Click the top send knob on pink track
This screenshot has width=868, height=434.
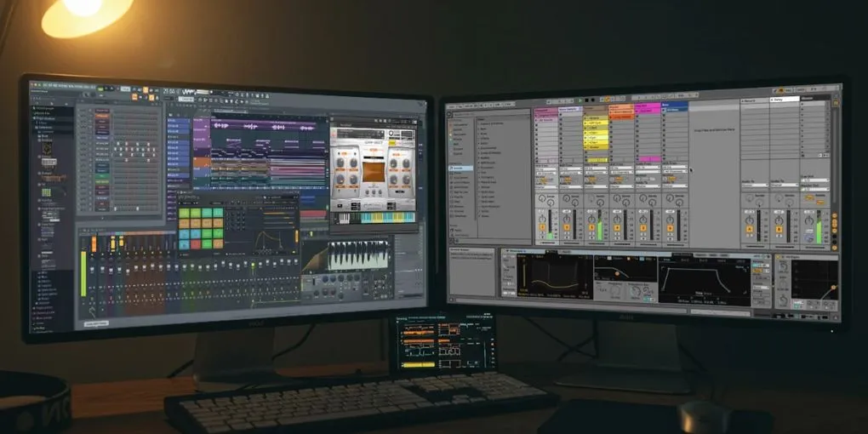click(541, 198)
